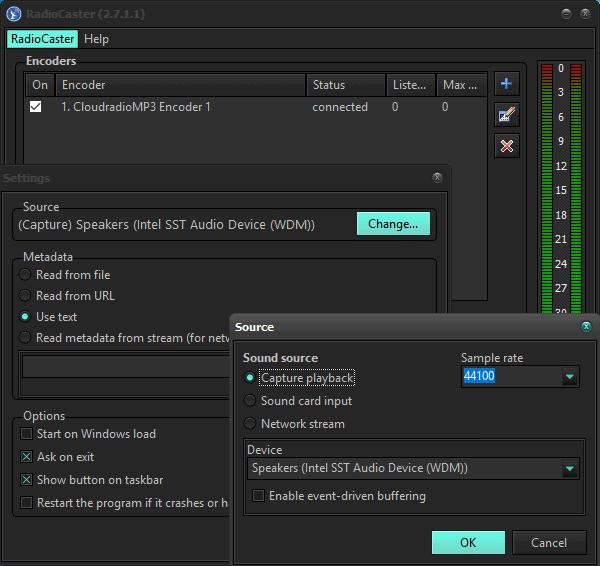Click the add encoder plus icon
Viewport: 600px width, 566px height.
(507, 84)
